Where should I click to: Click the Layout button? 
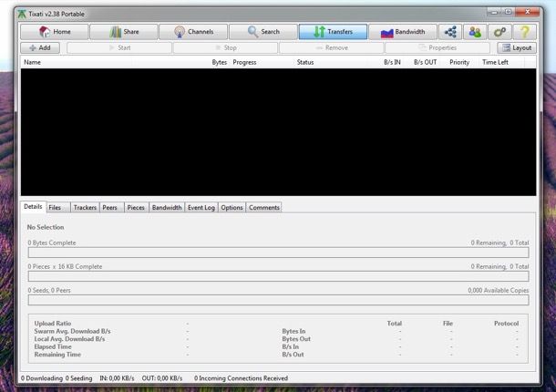(x=516, y=47)
